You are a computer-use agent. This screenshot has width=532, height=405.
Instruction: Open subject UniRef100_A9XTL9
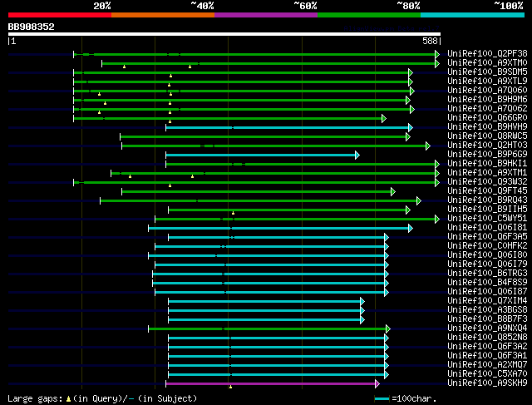point(487,81)
